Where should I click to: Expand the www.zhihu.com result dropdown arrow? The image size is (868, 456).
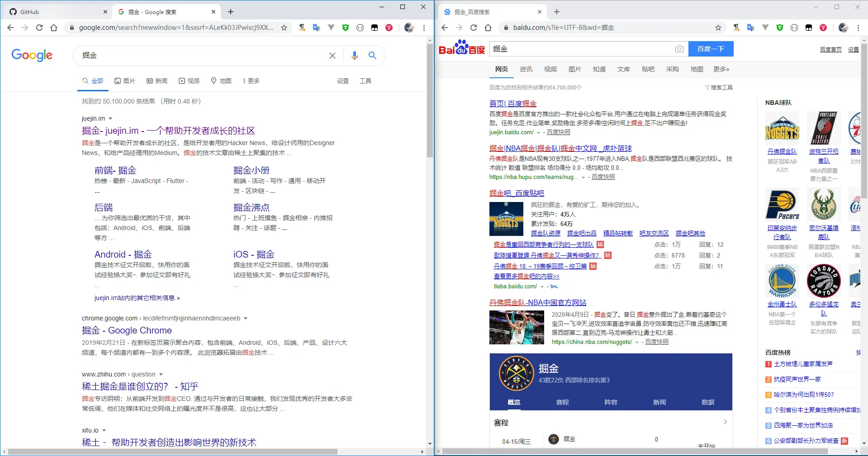pos(161,375)
